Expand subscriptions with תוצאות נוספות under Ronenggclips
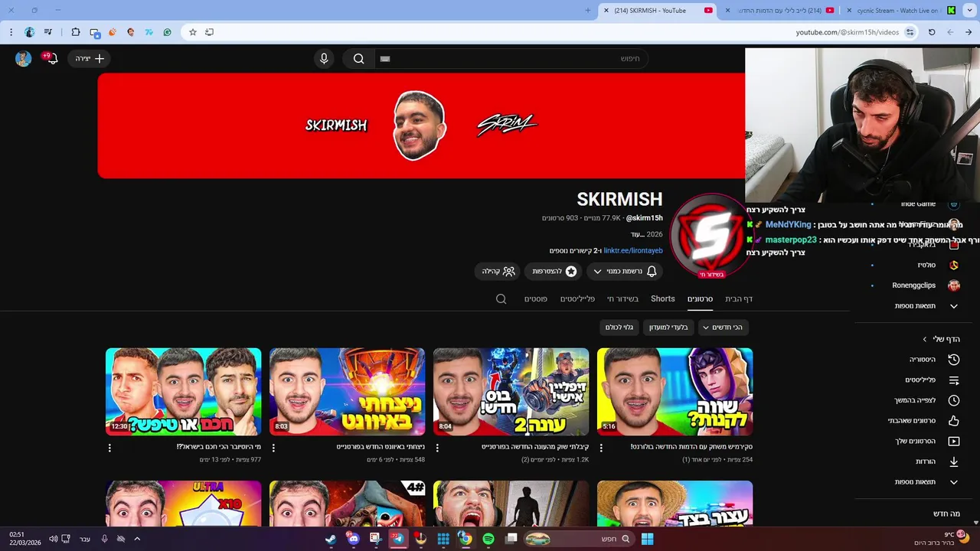This screenshot has height=551, width=980. tap(926, 306)
